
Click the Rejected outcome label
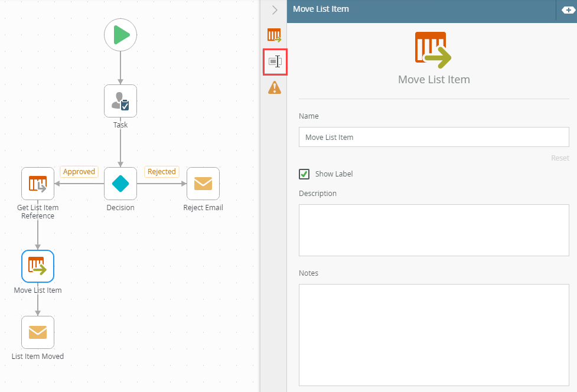tap(161, 172)
